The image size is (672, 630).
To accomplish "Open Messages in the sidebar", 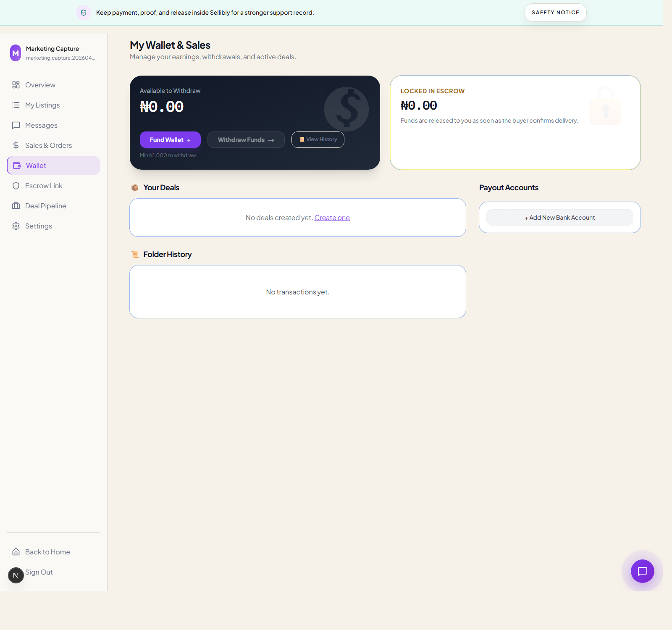I will pyautogui.click(x=53, y=125).
